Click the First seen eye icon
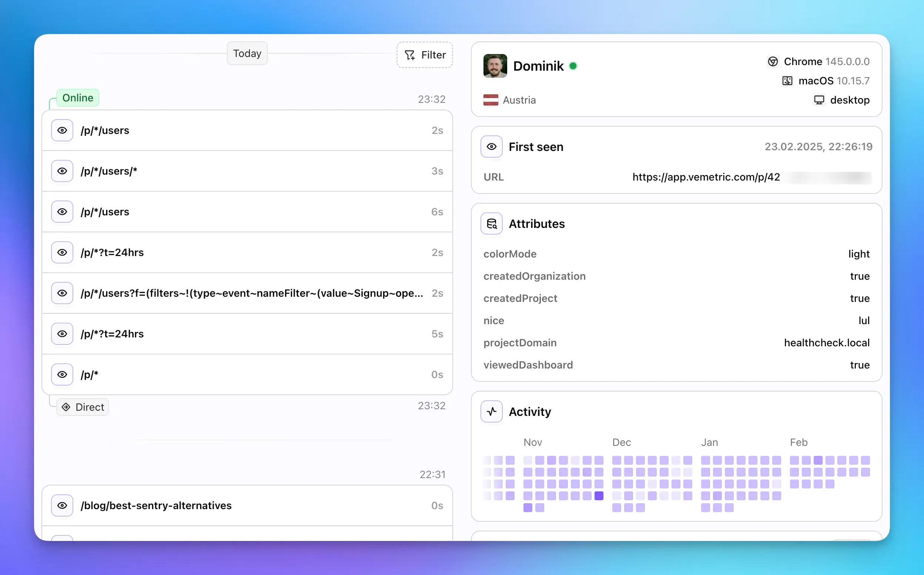 [491, 147]
